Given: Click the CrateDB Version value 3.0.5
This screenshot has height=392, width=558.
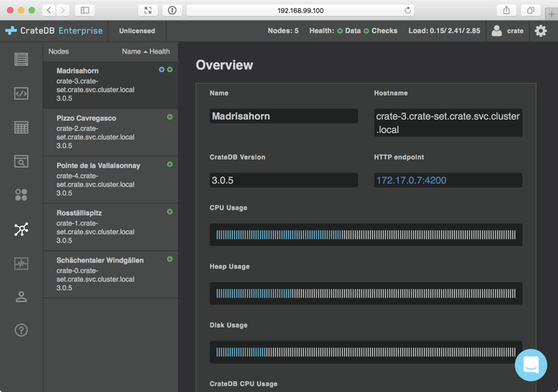Looking at the screenshot, I should point(284,181).
